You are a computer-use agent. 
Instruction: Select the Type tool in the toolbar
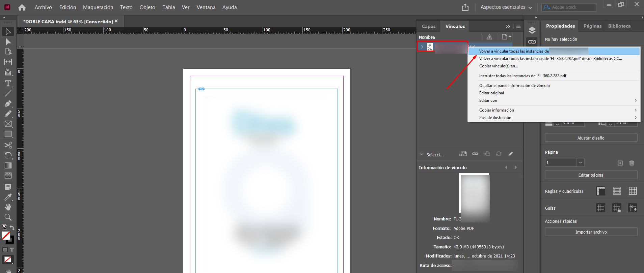click(x=8, y=83)
